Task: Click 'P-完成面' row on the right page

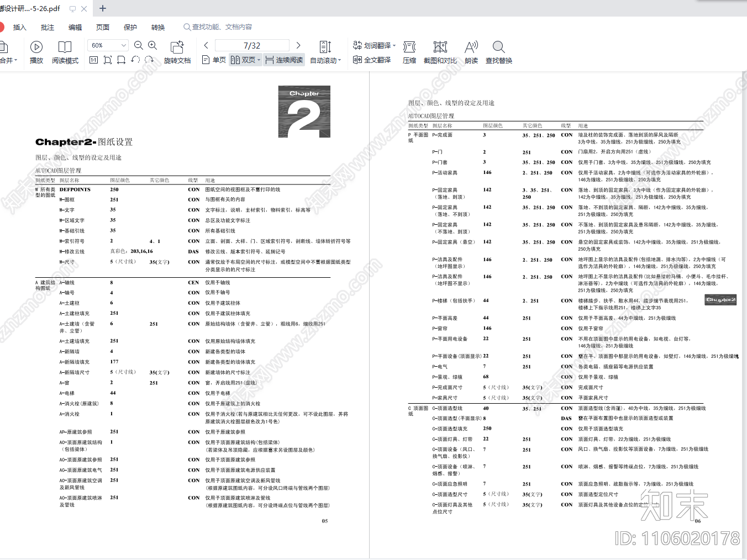Action: (x=443, y=135)
